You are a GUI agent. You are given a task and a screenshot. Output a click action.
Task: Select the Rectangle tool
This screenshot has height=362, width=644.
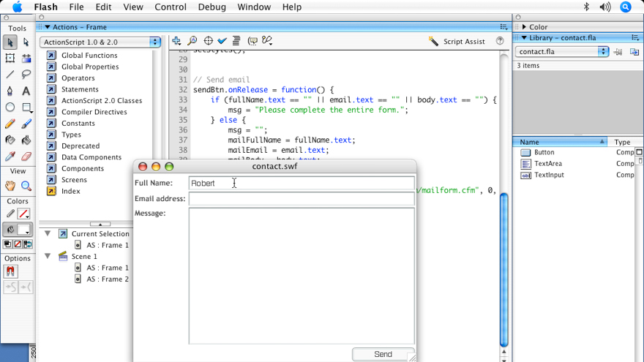26,107
